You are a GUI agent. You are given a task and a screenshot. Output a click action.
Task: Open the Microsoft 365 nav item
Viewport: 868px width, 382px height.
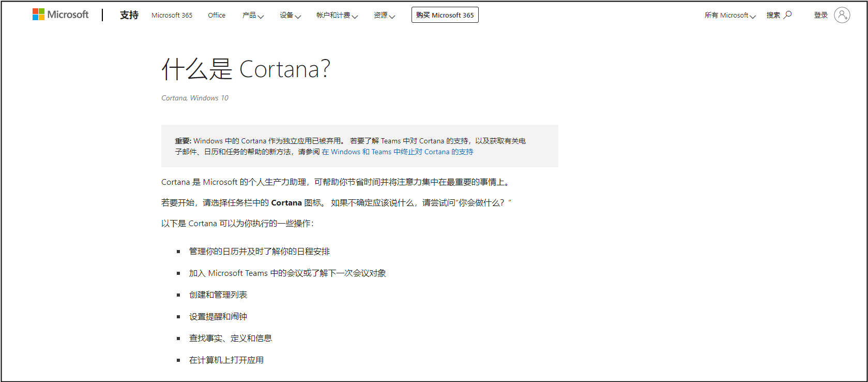pos(172,15)
